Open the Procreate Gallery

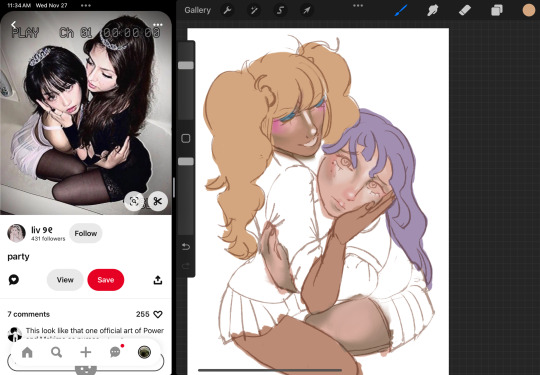(197, 10)
